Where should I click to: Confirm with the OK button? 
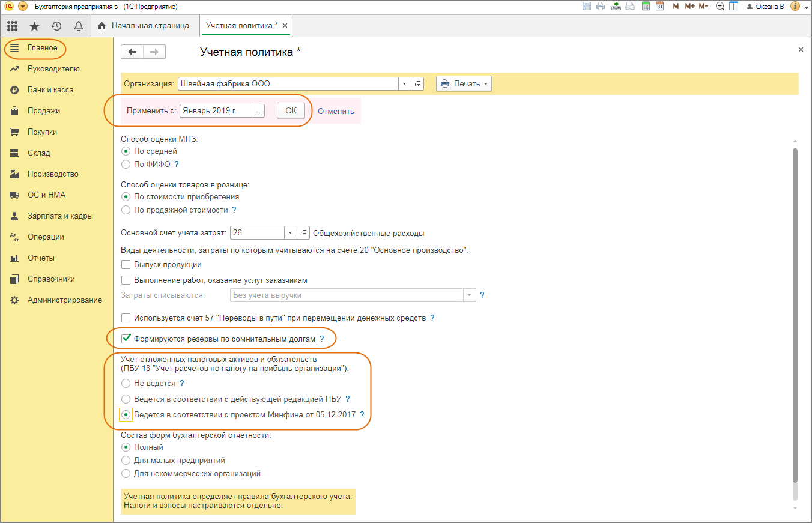click(291, 111)
